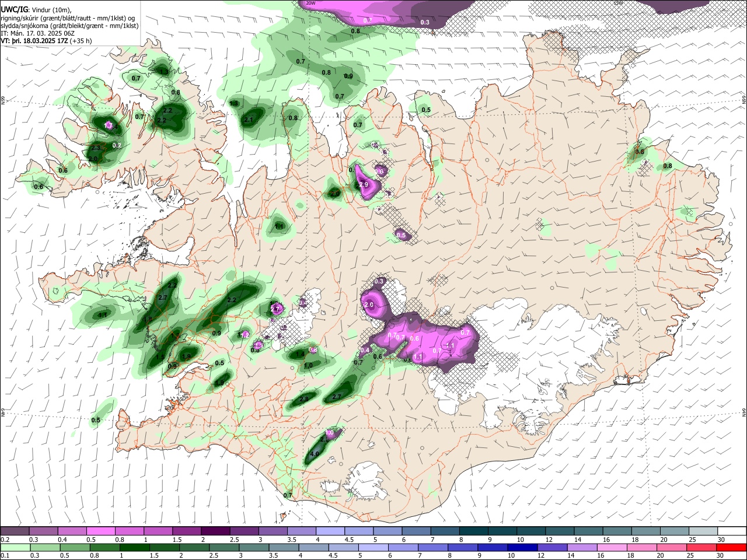This screenshot has width=747, height=560.
Task: Click the 2.9 label in the purple snow cell
Action: coord(364,184)
